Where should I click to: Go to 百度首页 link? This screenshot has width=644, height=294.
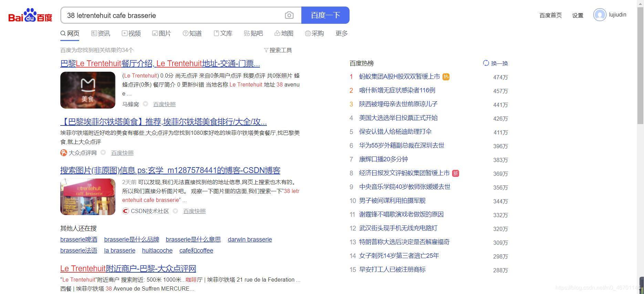pos(550,15)
